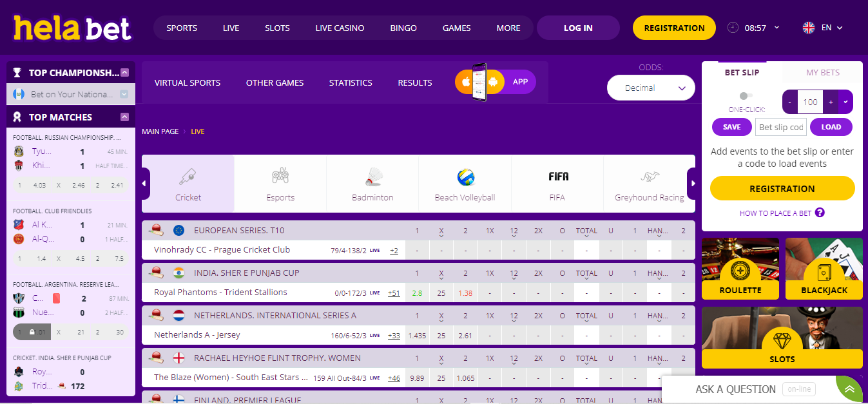868x404 pixels.
Task: Select the Greyhound Racing icon
Action: click(x=649, y=177)
